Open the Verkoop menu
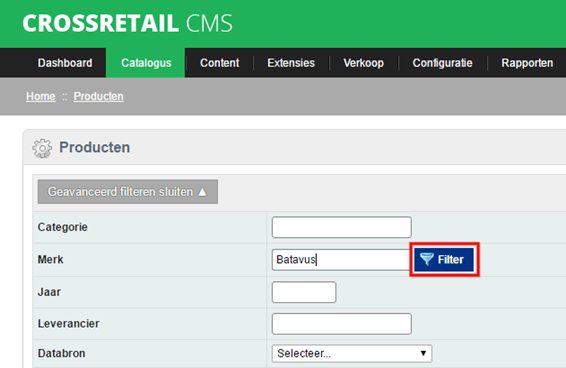Screen dimensions: 566x368 [x=363, y=63]
